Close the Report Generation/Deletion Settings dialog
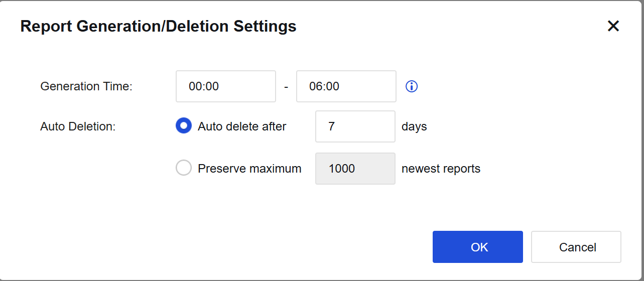 tap(613, 26)
